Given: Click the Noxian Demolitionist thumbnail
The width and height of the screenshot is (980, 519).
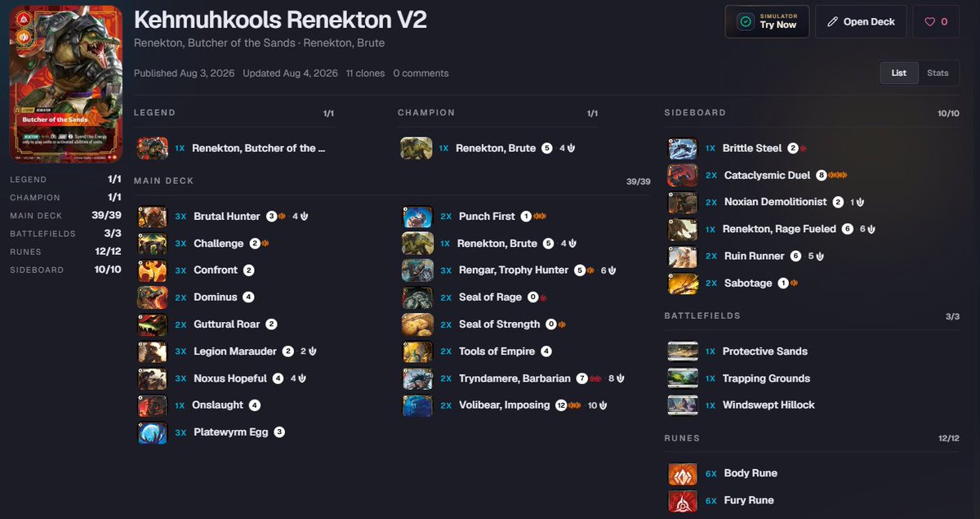Looking at the screenshot, I should click(683, 203).
